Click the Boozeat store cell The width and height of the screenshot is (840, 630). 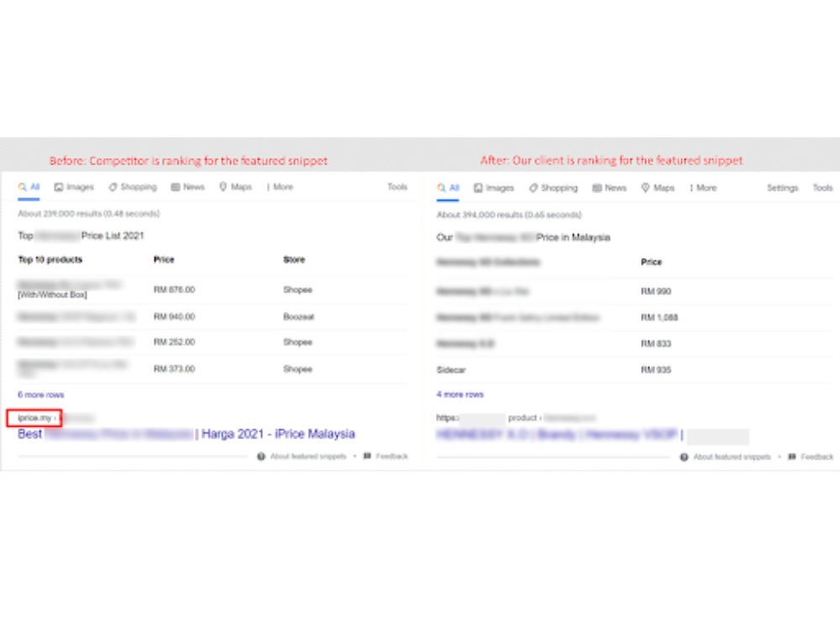(298, 317)
